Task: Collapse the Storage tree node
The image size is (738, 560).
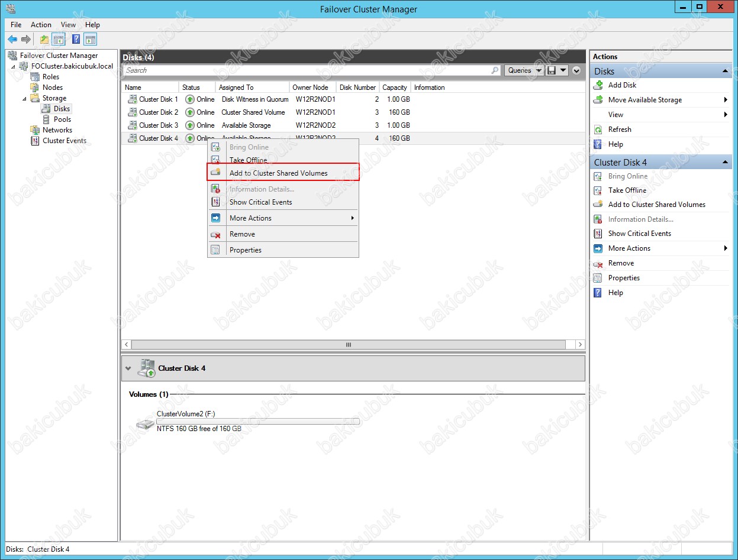Action: click(x=25, y=98)
